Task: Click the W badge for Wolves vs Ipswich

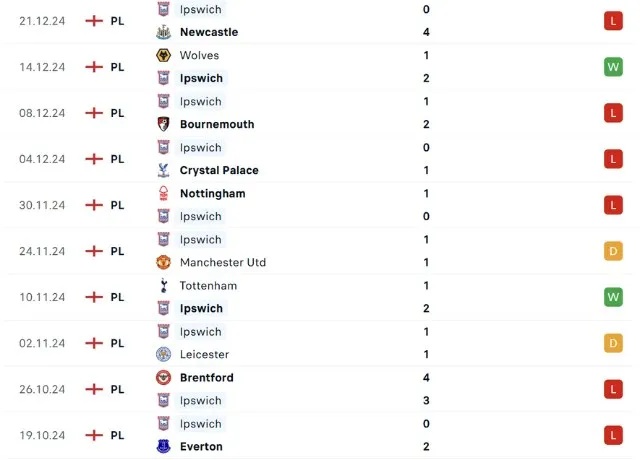Action: [614, 67]
